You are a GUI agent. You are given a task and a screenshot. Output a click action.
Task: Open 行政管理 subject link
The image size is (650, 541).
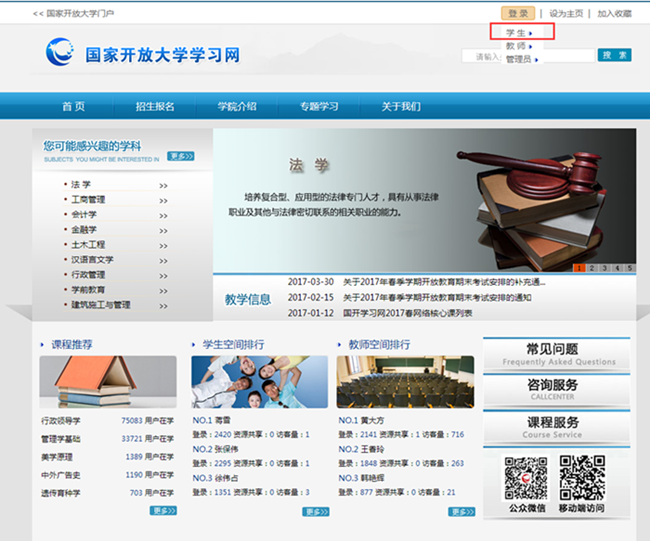[88, 274]
